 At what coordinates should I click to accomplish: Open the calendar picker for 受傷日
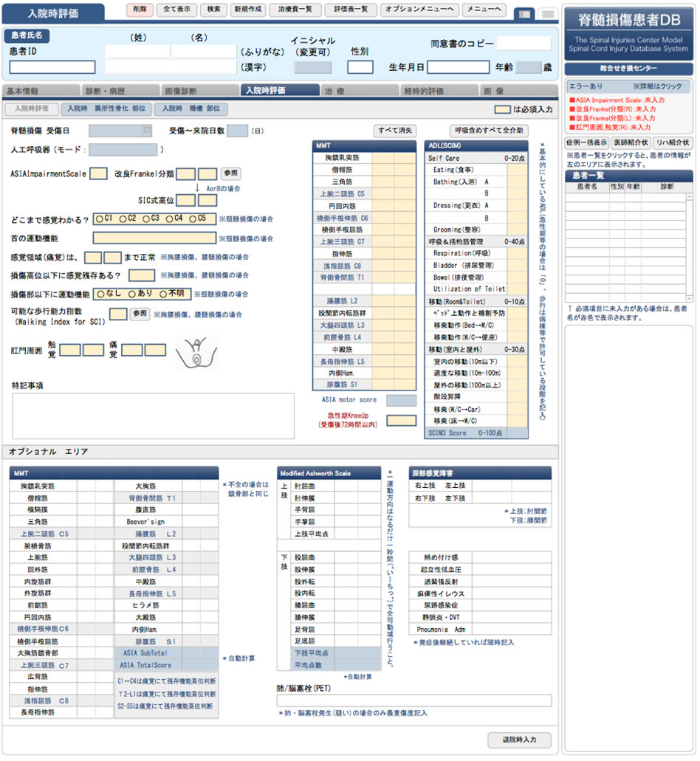147,131
